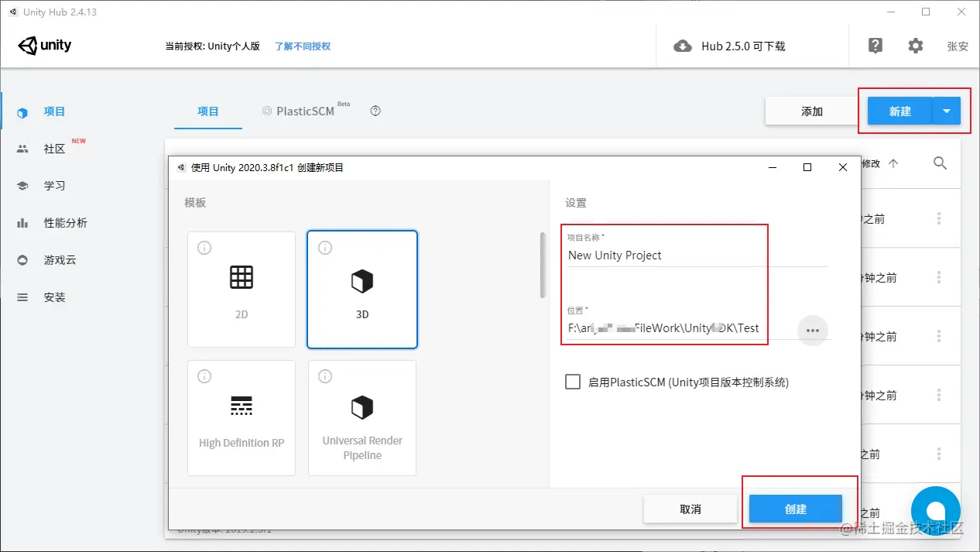The image size is (980, 552).
Task: Click the 安装 list icon in sidebar
Action: pos(22,297)
